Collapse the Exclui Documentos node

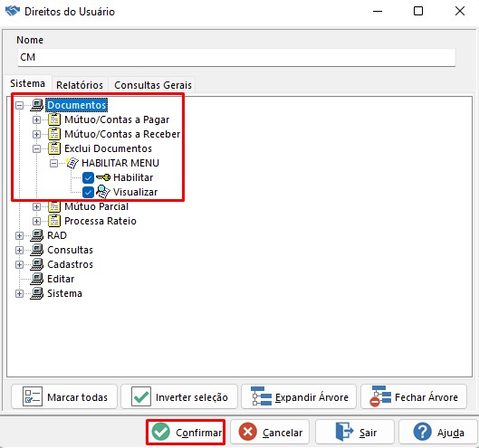(36, 149)
